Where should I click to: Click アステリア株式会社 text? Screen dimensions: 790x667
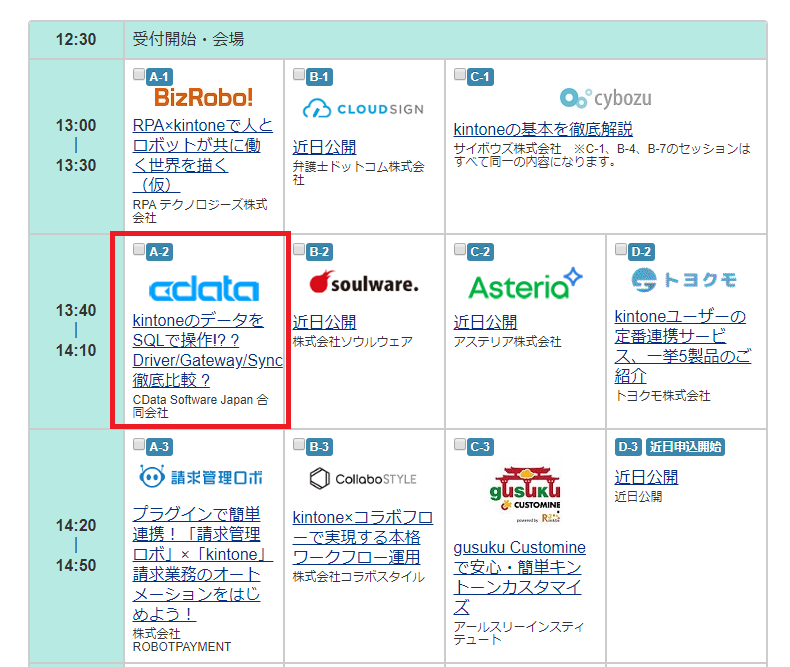[x=507, y=342]
